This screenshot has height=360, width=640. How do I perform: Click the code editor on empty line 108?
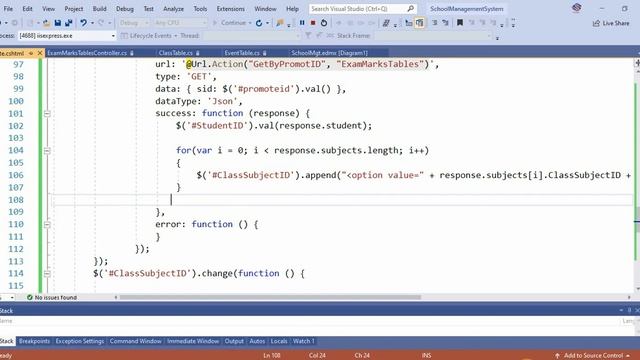point(343,200)
